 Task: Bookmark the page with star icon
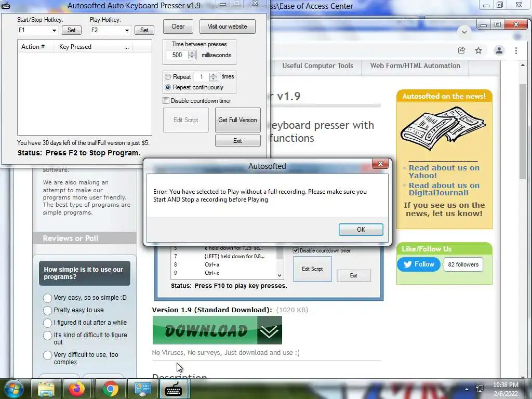coord(478,50)
